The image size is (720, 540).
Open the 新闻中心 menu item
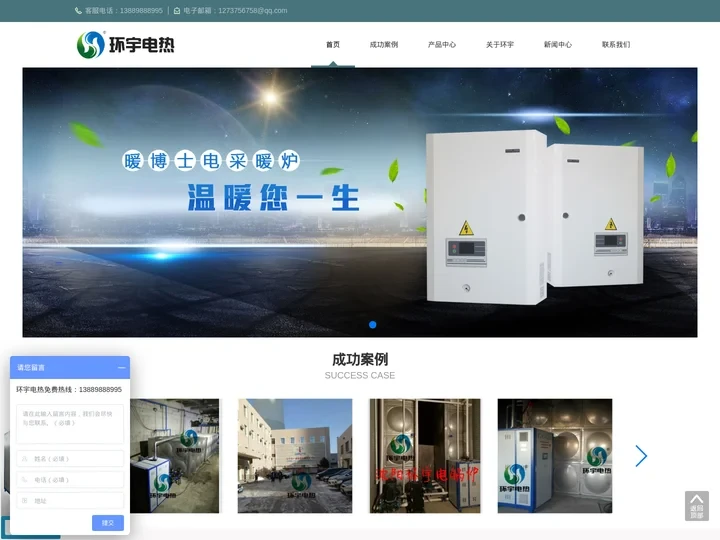click(558, 45)
